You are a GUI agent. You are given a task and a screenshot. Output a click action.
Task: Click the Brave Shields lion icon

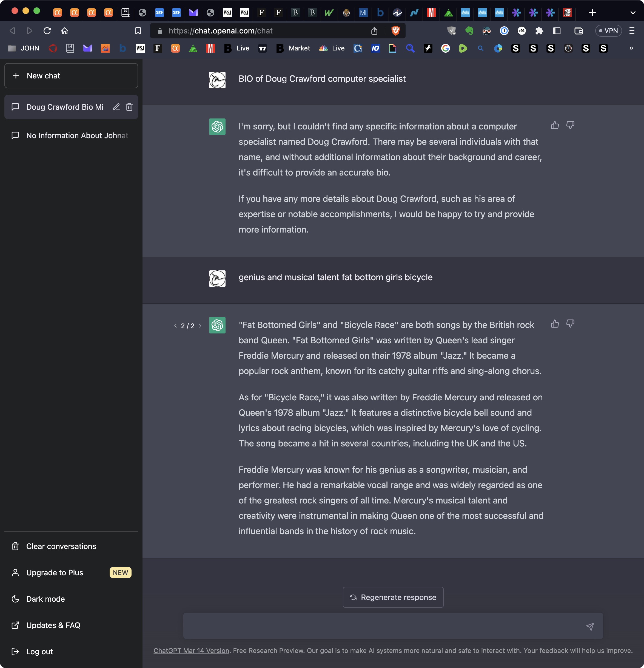(x=395, y=31)
